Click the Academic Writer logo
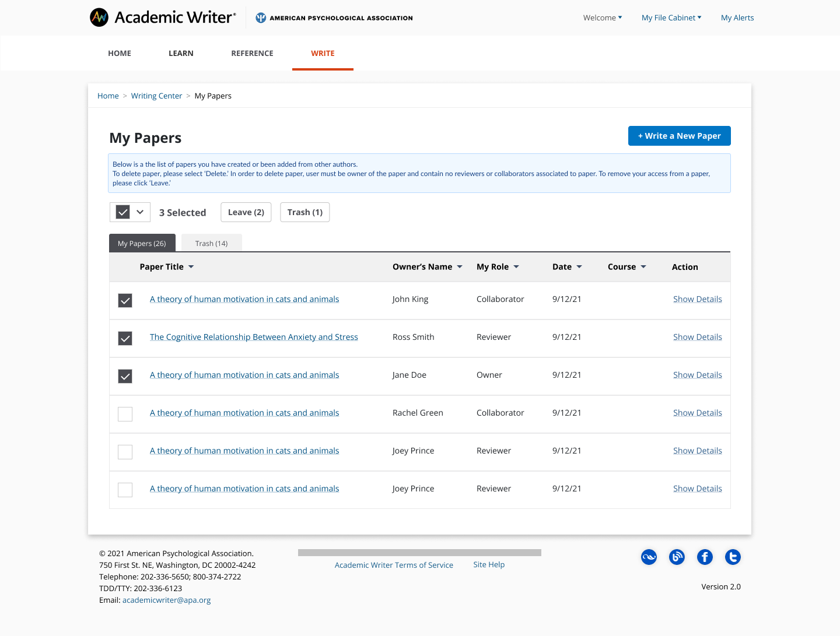 163,17
